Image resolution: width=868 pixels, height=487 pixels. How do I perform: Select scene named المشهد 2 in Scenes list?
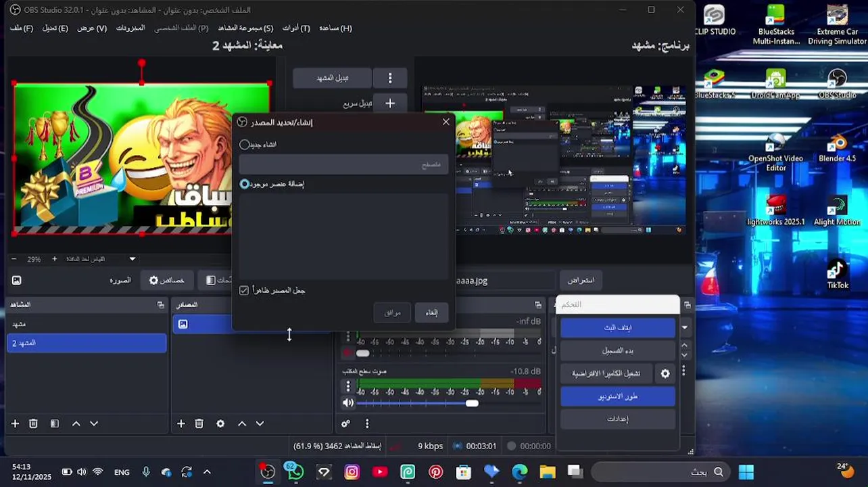tap(86, 343)
